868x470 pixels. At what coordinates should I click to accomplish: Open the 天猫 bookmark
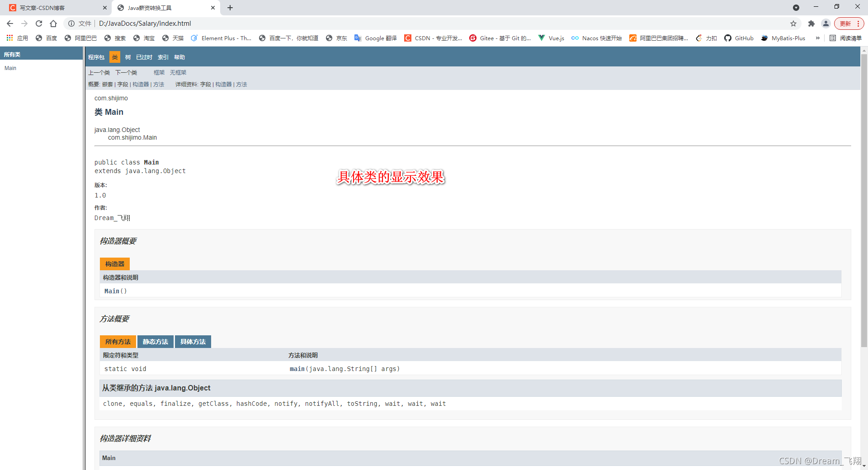pyautogui.click(x=173, y=38)
